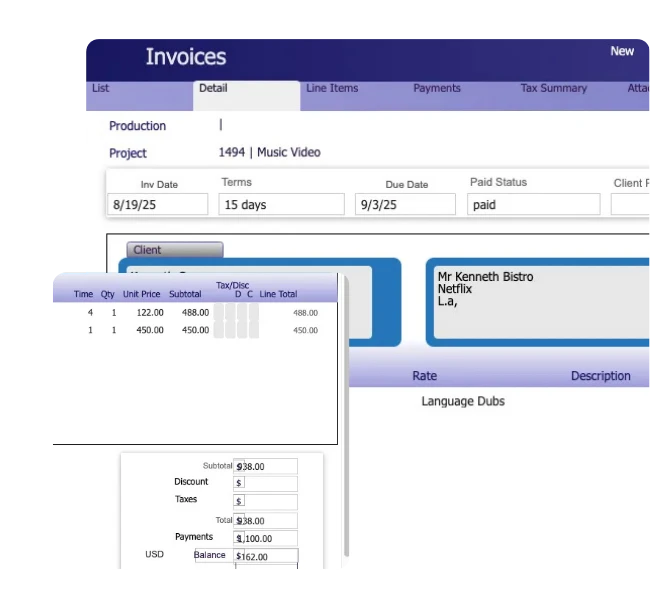This screenshot has width=650, height=595.
Task: Click the Mr Kenneth Bistro address box
Action: (541, 303)
